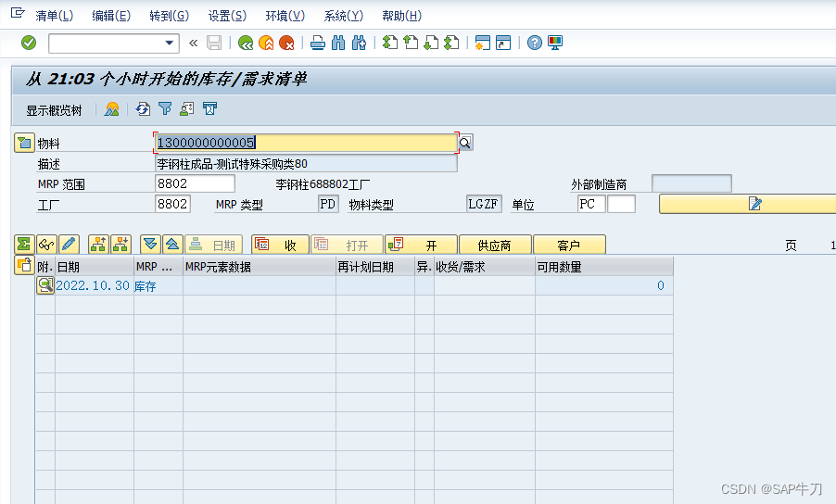Click the red Cancel icon
Viewport: 836px width, 504px height.
tap(286, 43)
